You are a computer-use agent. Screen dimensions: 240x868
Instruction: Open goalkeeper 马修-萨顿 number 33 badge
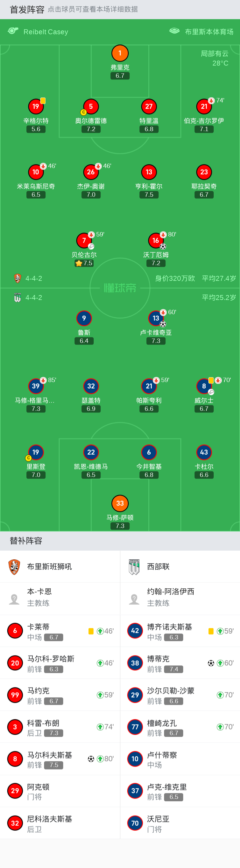120,503
